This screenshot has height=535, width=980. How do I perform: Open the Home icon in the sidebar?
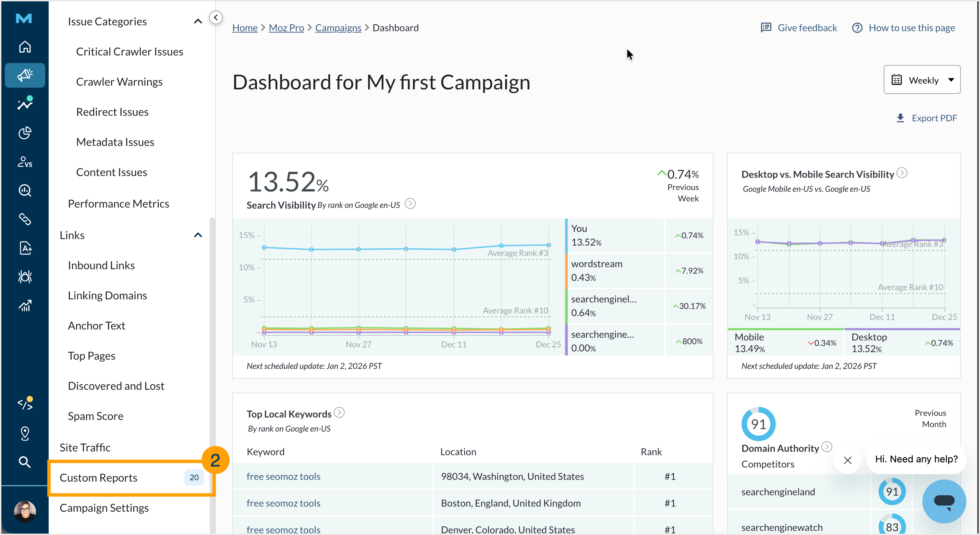click(x=24, y=46)
